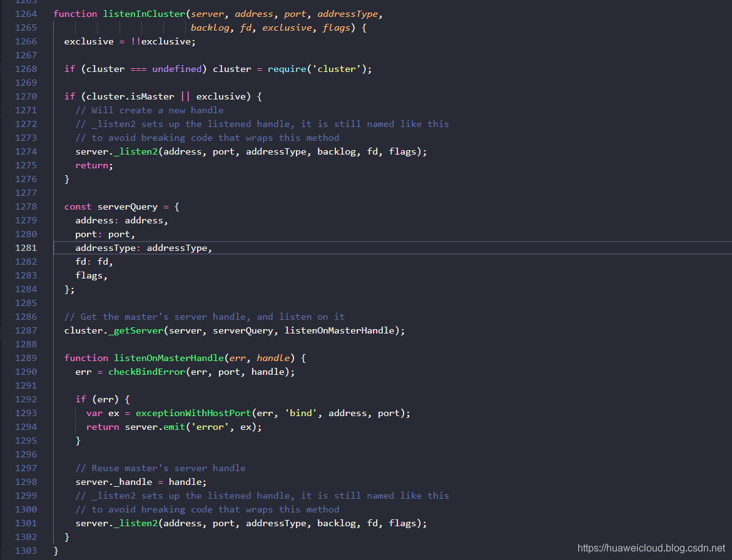732x560 pixels.
Task: Click the 'exclusive = !!exclusive;' line
Action: [130, 41]
